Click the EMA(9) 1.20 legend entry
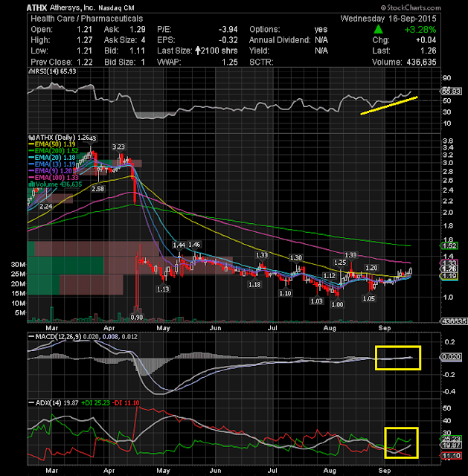Viewport: 468px width, 476px height. coord(51,171)
